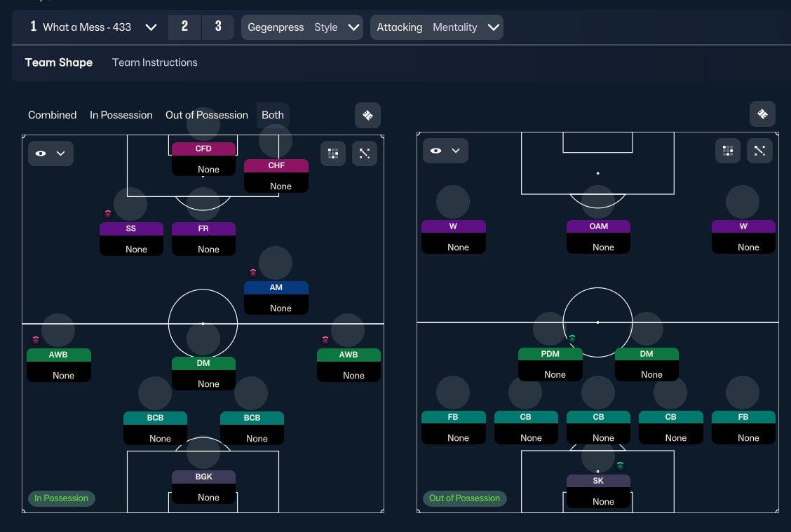Click the green In Possession label
Screen dimensions: 791x532
click(61, 498)
